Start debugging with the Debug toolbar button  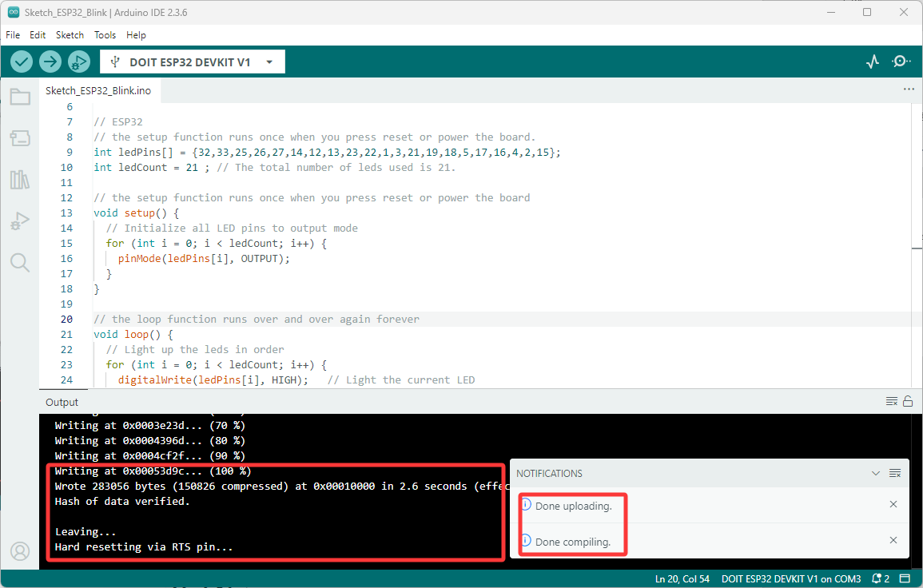tap(79, 62)
